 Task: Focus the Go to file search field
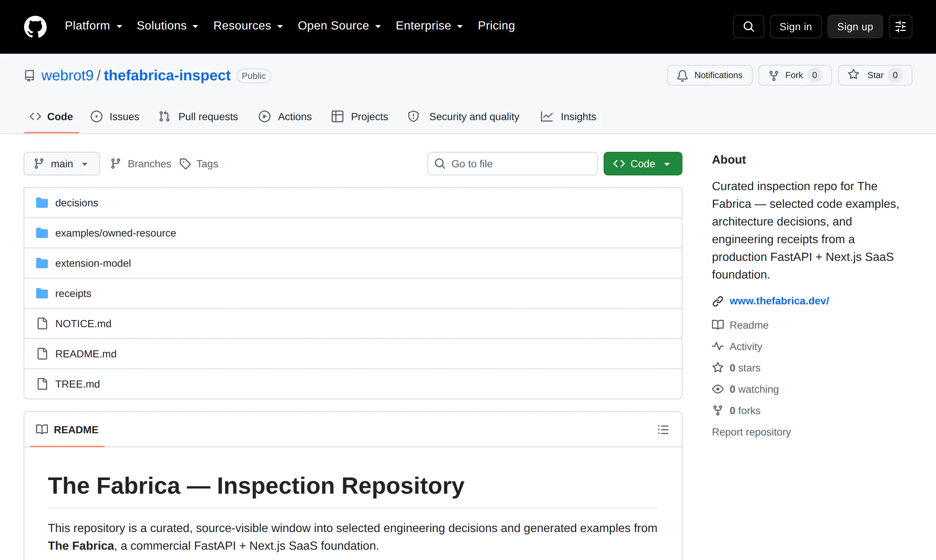[x=512, y=164]
